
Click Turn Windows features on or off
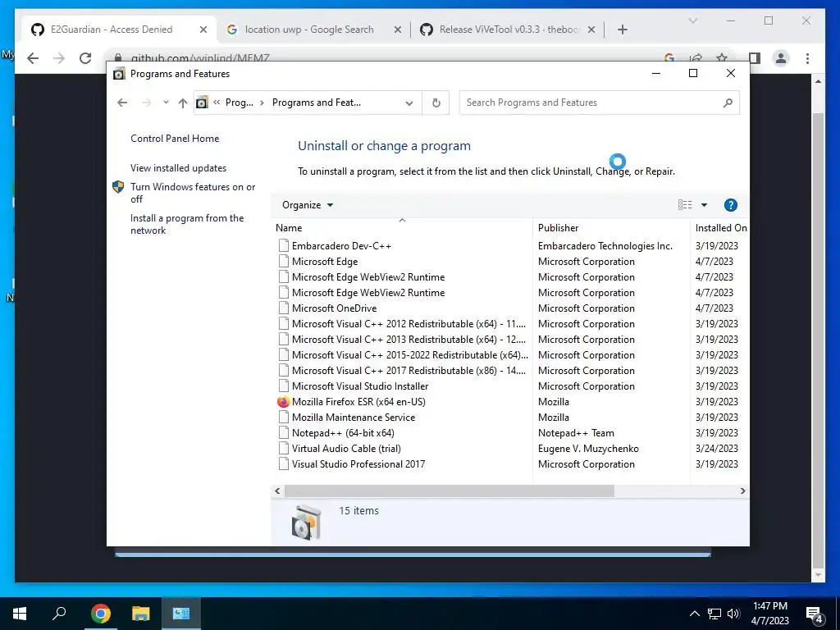click(x=193, y=193)
